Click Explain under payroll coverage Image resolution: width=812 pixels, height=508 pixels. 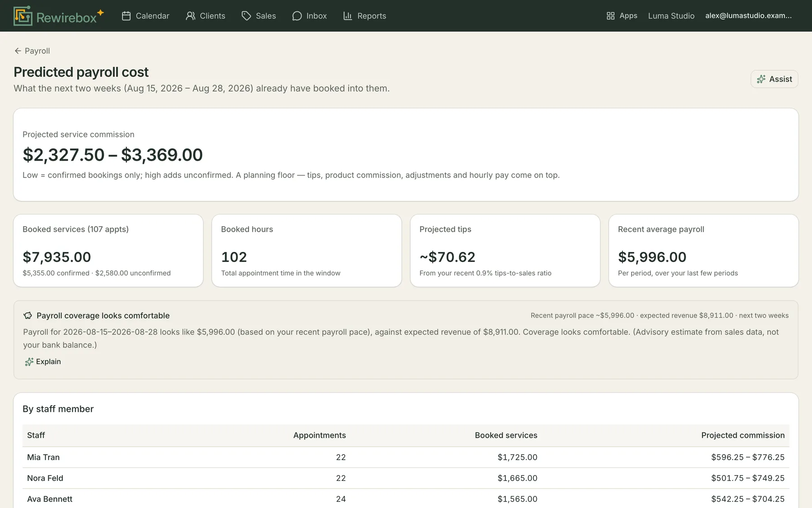point(43,362)
